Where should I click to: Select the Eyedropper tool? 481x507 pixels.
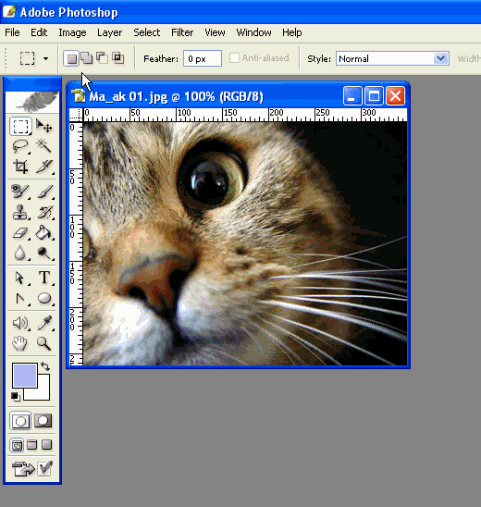44,323
